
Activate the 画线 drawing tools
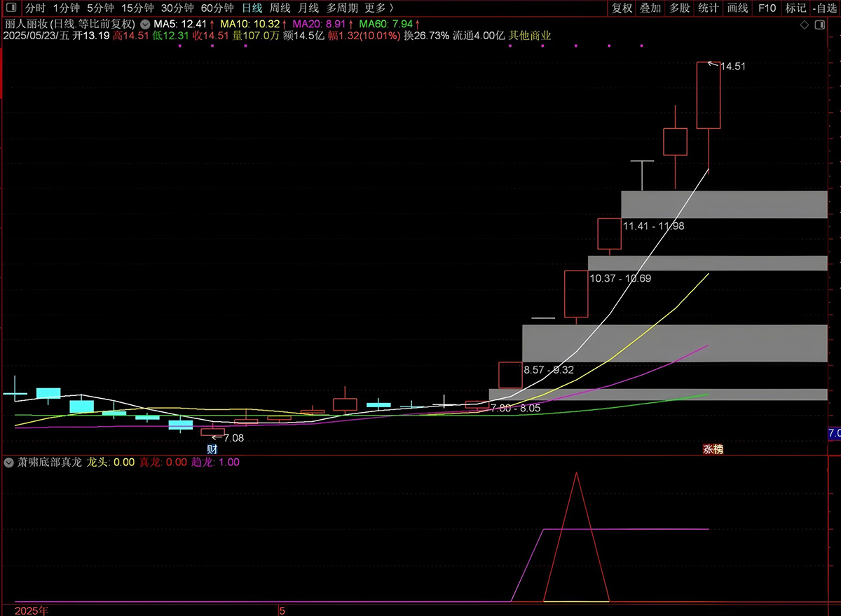[x=737, y=8]
